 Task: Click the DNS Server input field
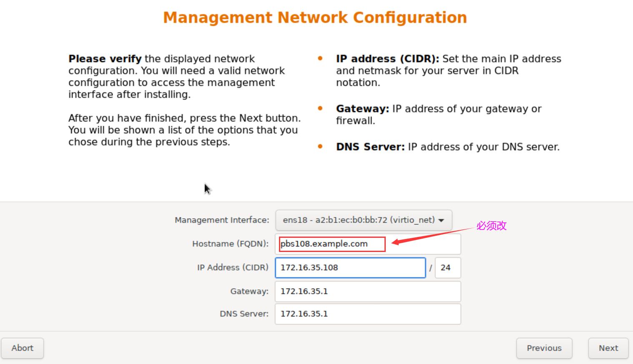tap(368, 314)
